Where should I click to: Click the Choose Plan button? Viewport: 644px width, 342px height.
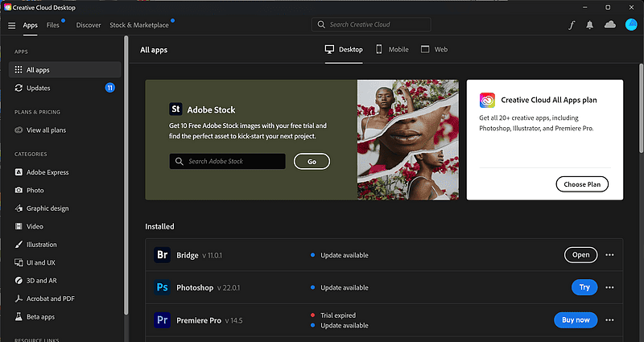582,184
